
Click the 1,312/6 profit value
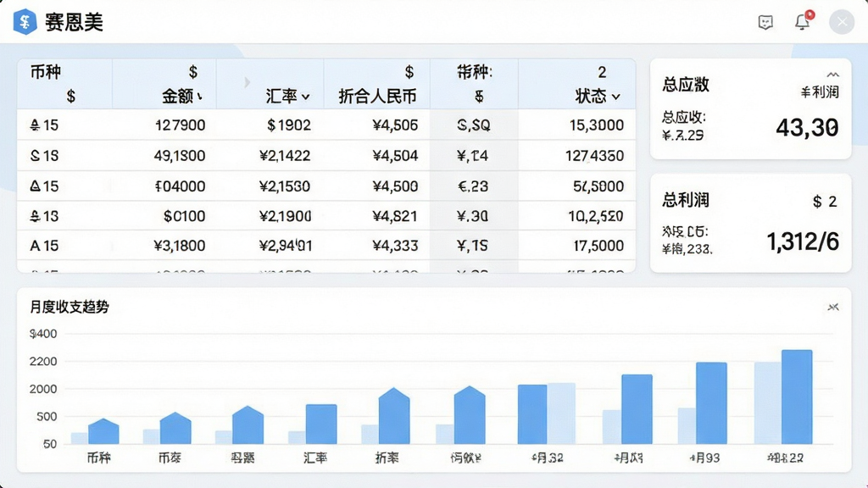click(803, 241)
